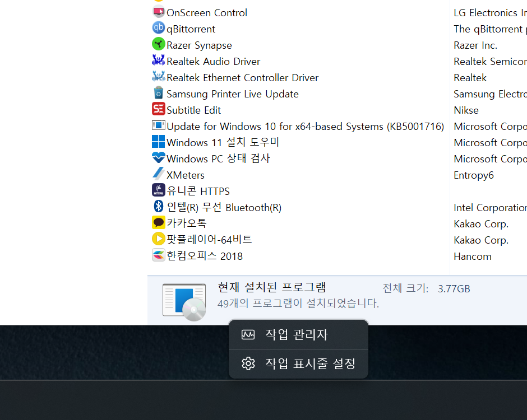Click the Realtek Ethernet Controller Driver icon
This screenshot has width=527, height=420.
click(158, 77)
